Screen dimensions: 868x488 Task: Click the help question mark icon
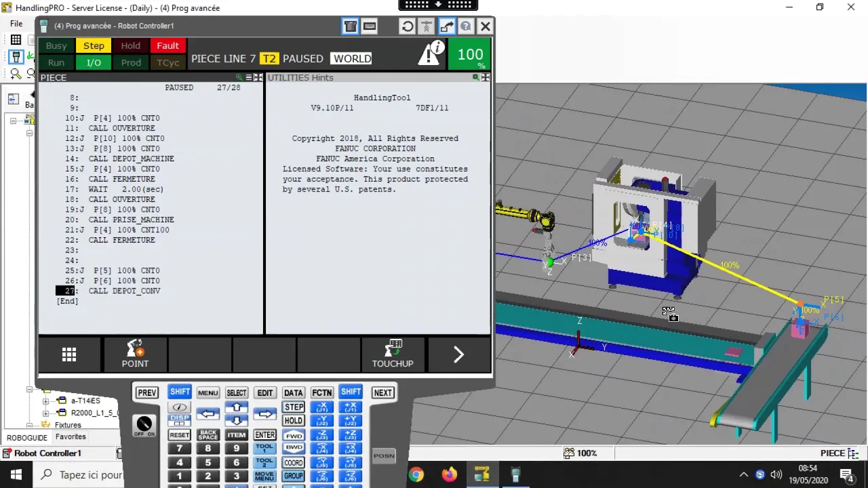466,26
